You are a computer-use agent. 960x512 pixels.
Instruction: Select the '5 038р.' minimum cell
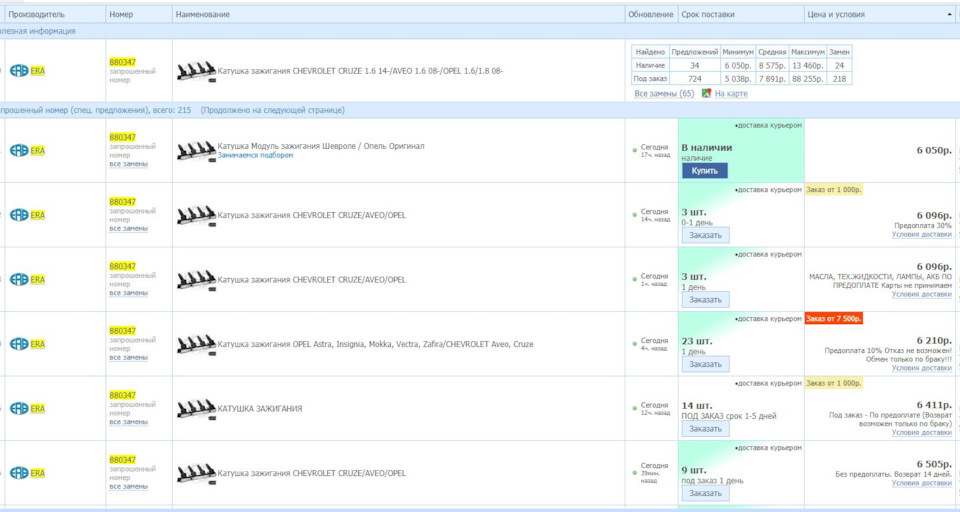click(737, 79)
